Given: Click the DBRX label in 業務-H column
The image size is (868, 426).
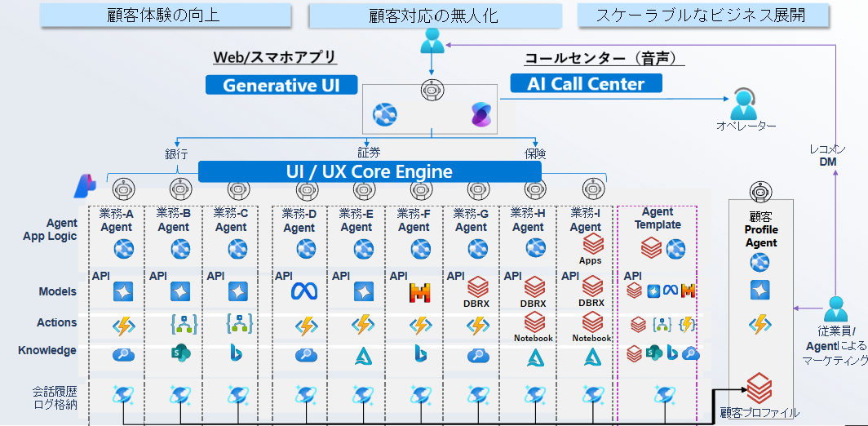Looking at the screenshot, I should pyautogui.click(x=533, y=304).
